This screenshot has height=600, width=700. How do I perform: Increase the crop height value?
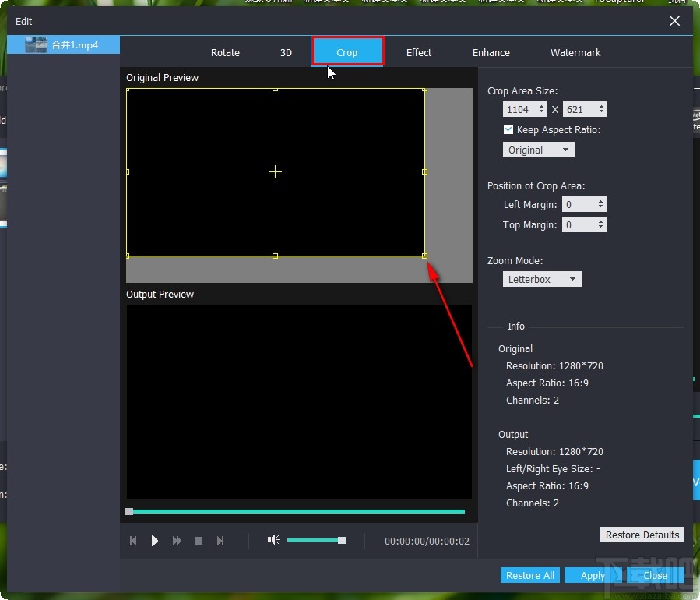[x=601, y=106]
